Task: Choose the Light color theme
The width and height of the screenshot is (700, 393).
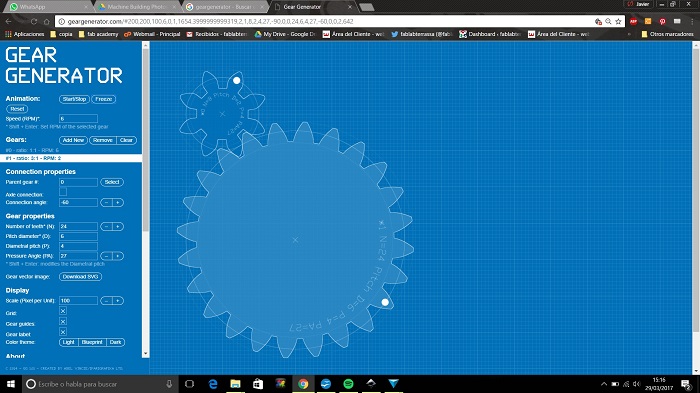Action: click(x=69, y=342)
